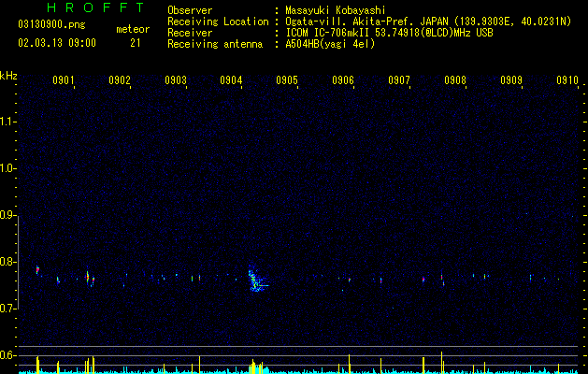The image size is (588, 374).
Task: Click the 0908 time marker
Action: (455, 80)
